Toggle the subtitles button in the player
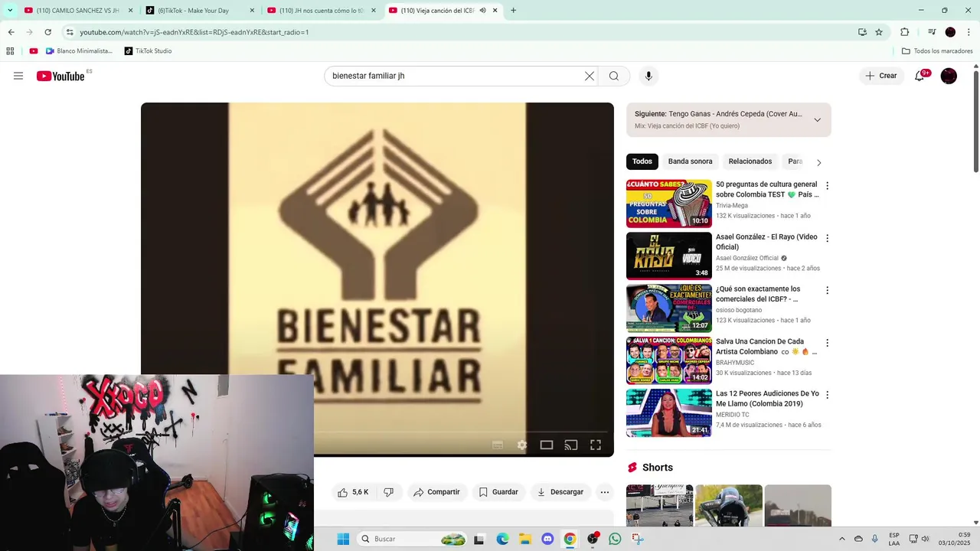This screenshot has height=551, width=980. [498, 445]
